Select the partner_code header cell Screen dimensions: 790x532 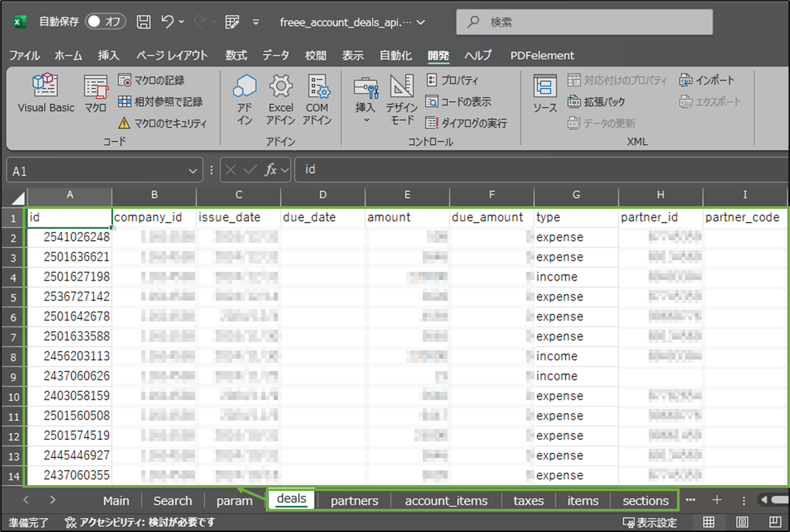tap(745, 217)
